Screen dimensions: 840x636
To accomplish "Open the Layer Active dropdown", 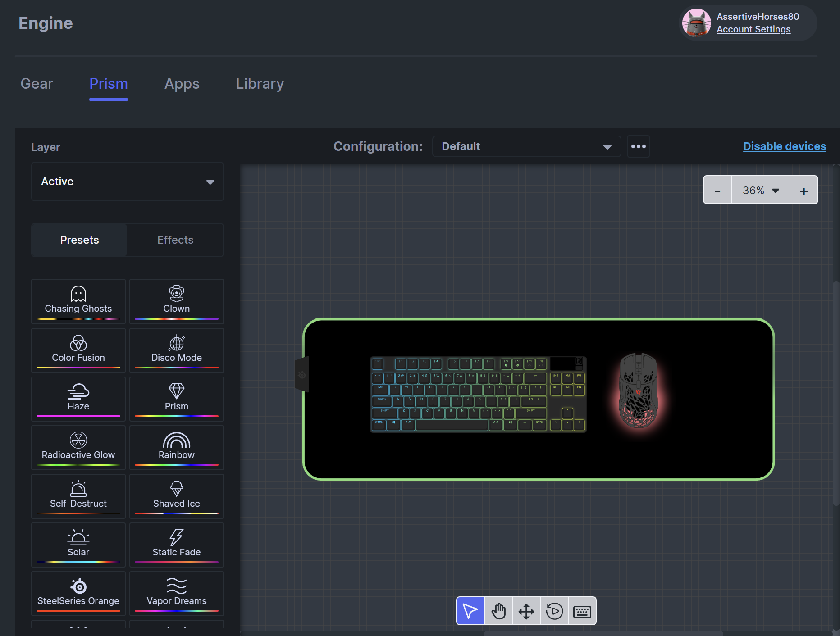I will [128, 182].
